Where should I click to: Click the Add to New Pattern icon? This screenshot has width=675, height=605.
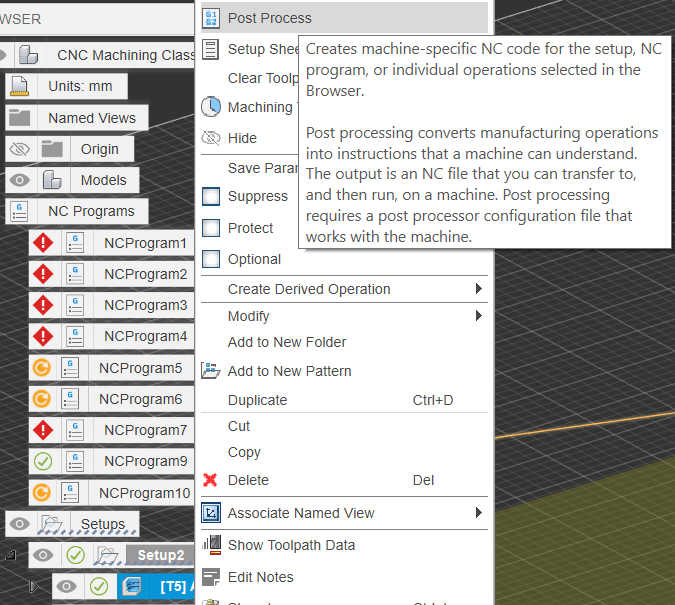pyautogui.click(x=211, y=371)
